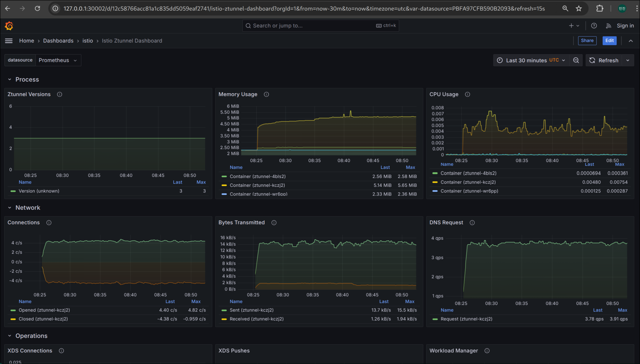Show Ztunnel Versions panel info icon

(60, 94)
